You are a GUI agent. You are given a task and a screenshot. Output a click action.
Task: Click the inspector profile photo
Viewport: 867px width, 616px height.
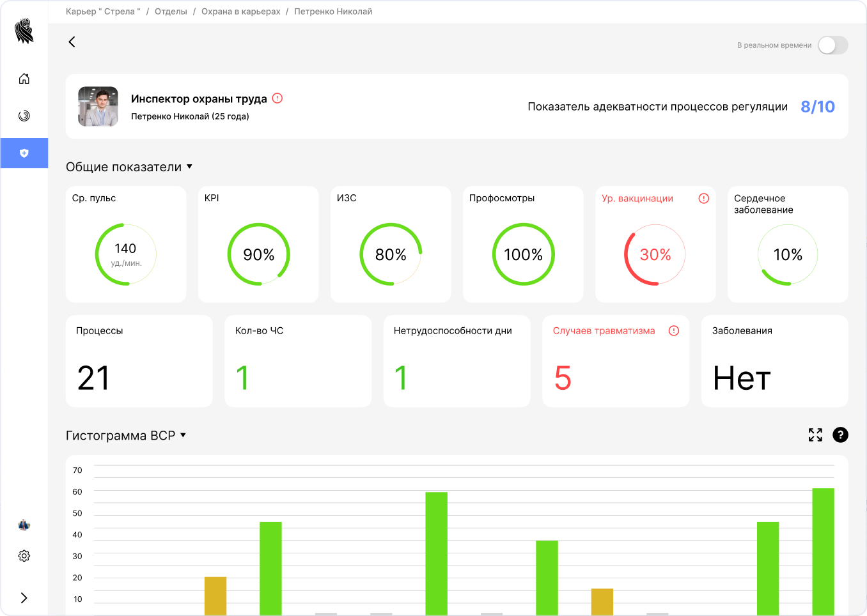(x=98, y=107)
